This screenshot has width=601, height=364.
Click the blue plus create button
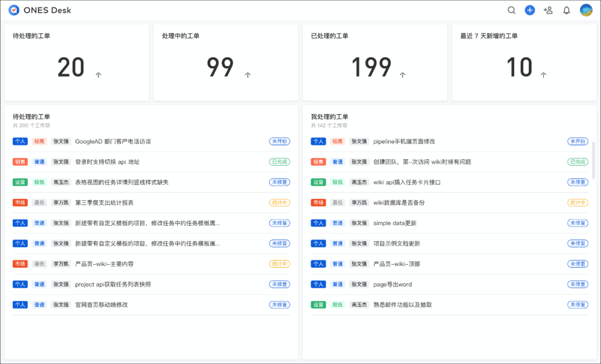530,11
